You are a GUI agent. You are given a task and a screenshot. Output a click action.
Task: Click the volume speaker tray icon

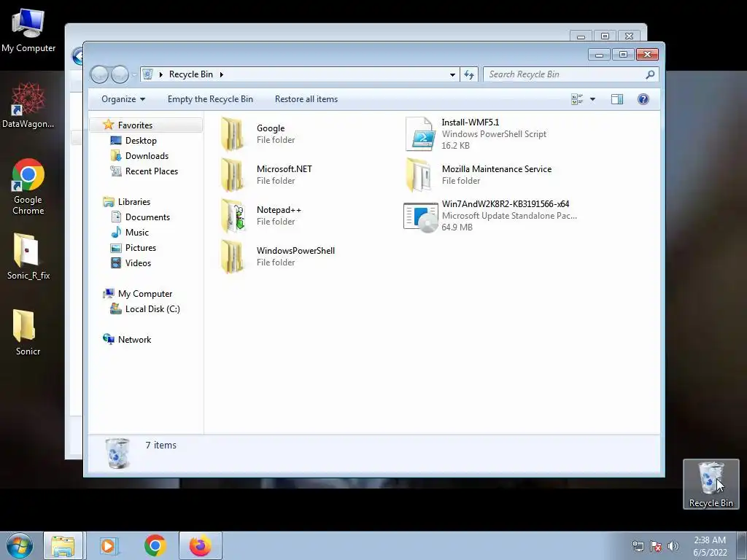point(673,546)
